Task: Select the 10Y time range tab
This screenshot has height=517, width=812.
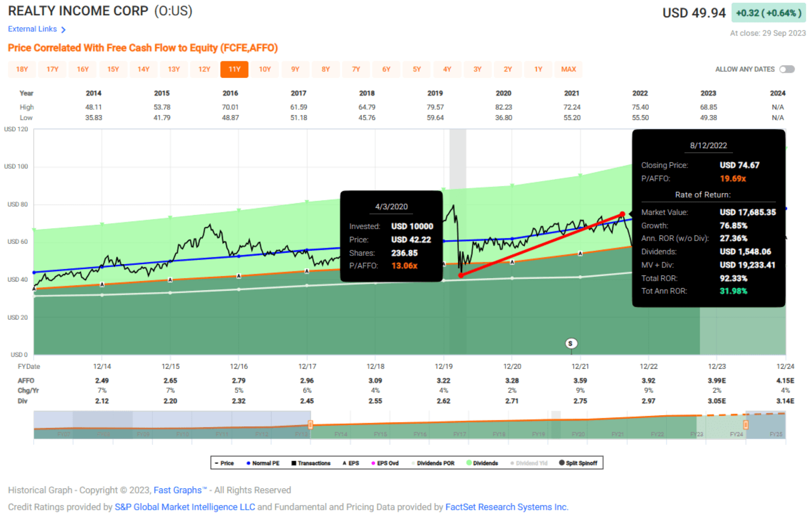Action: pyautogui.click(x=265, y=69)
